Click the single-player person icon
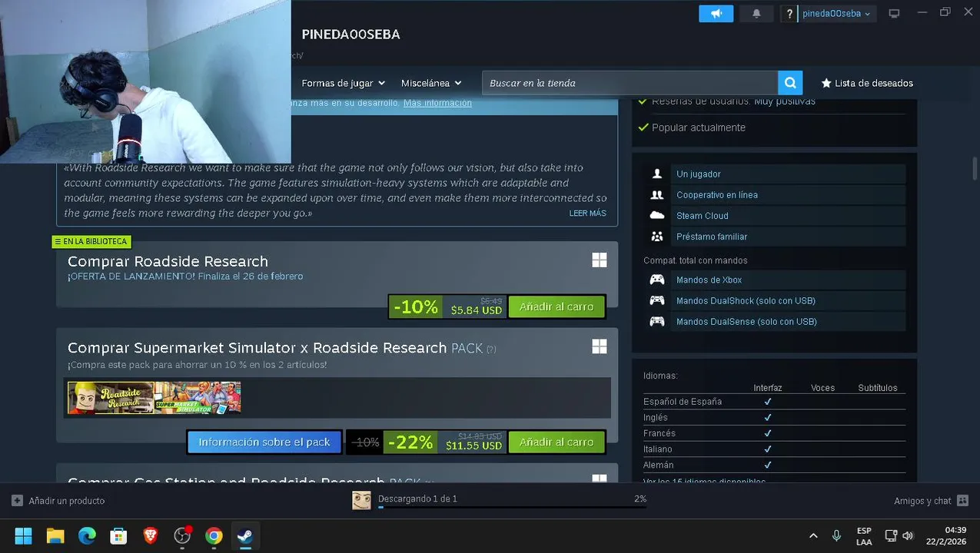The image size is (980, 553). tap(656, 174)
